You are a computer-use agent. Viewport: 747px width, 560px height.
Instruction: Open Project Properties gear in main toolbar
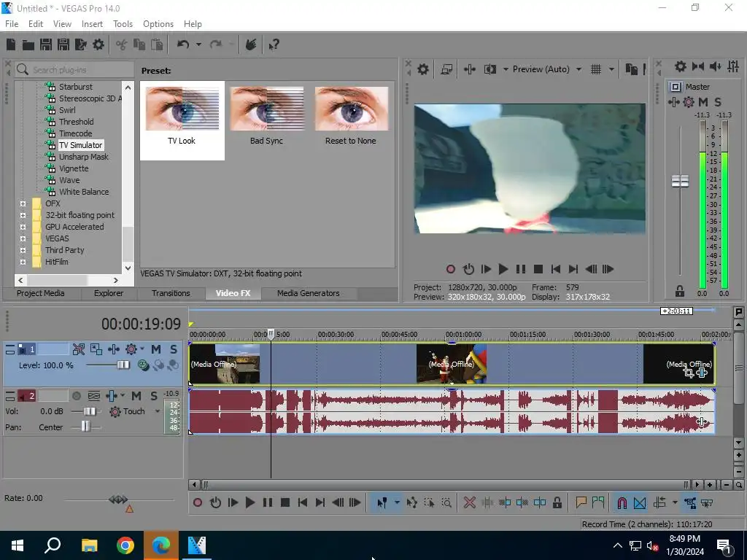click(x=98, y=44)
